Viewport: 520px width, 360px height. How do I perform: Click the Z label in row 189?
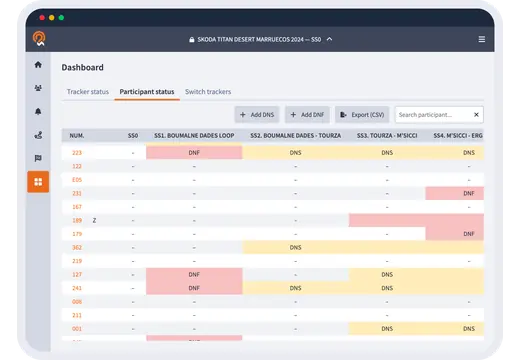click(94, 220)
